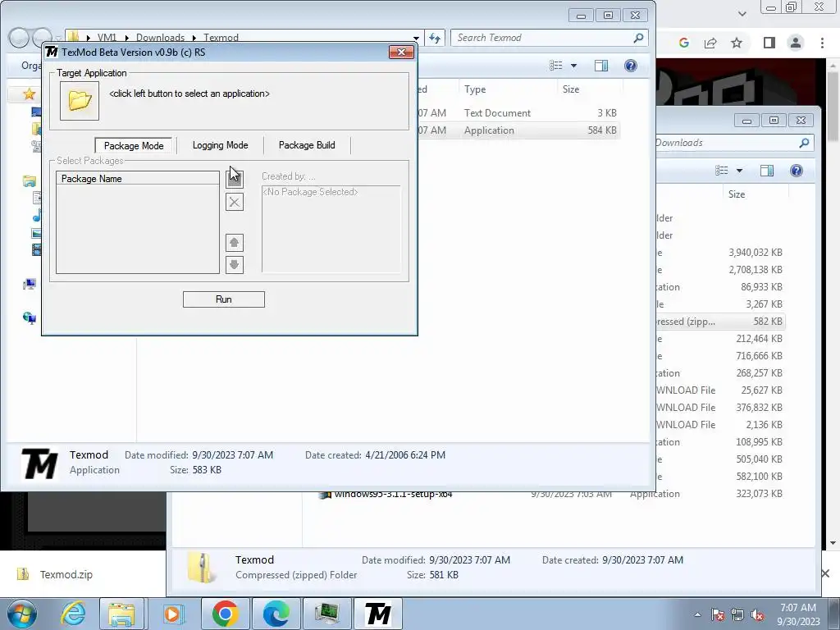Toggle preview pane in Texmod Explorer window
840x630 pixels.
tap(601, 66)
